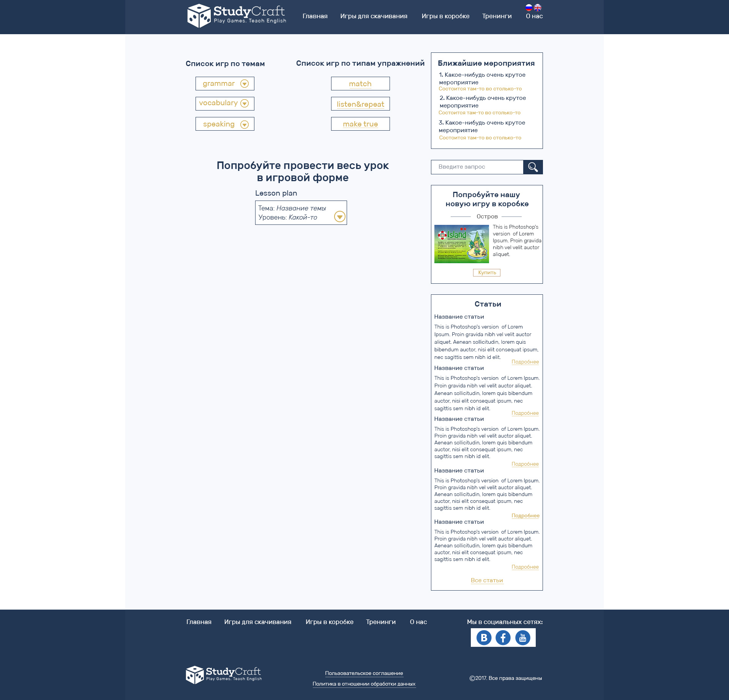The height and width of the screenshot is (700, 729).
Task: Open Игры в коробке in top menu
Action: [445, 16]
